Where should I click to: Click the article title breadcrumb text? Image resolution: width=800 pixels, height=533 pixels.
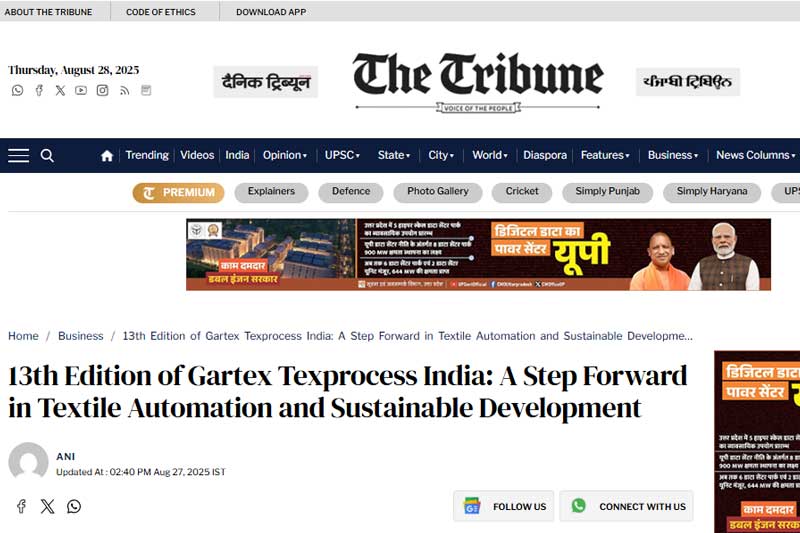pos(408,336)
